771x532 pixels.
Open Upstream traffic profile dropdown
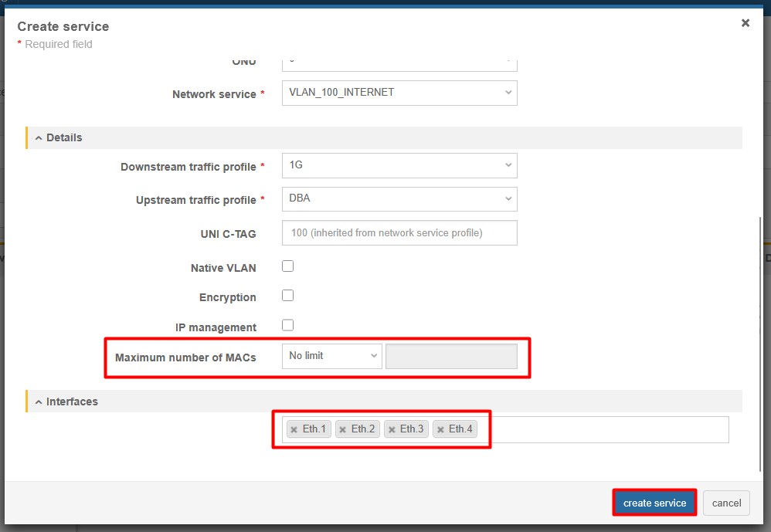coord(399,198)
